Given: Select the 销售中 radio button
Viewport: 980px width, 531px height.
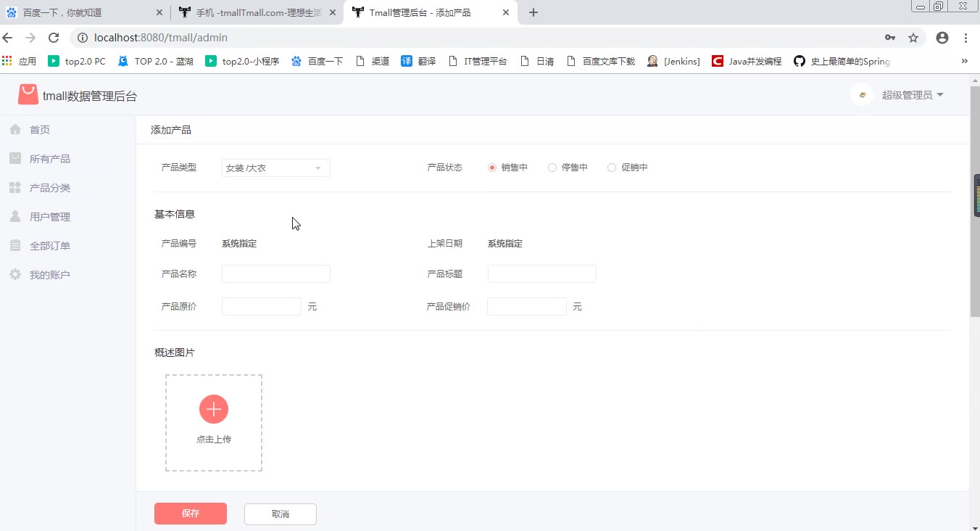Looking at the screenshot, I should tap(492, 168).
